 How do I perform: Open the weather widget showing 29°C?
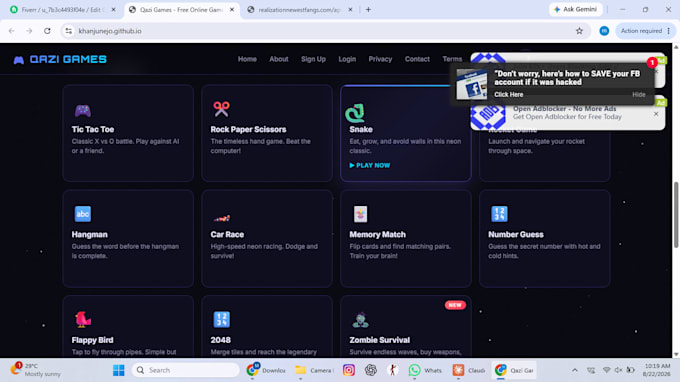[36, 370]
